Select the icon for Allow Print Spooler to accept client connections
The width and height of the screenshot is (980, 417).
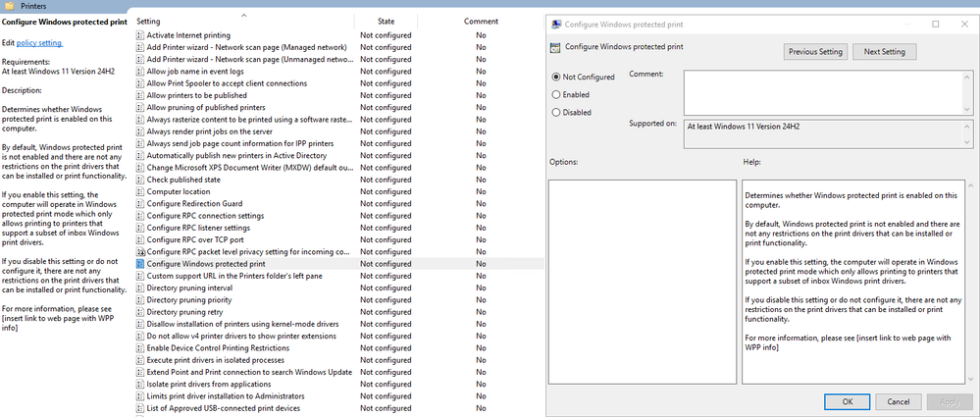tap(140, 83)
